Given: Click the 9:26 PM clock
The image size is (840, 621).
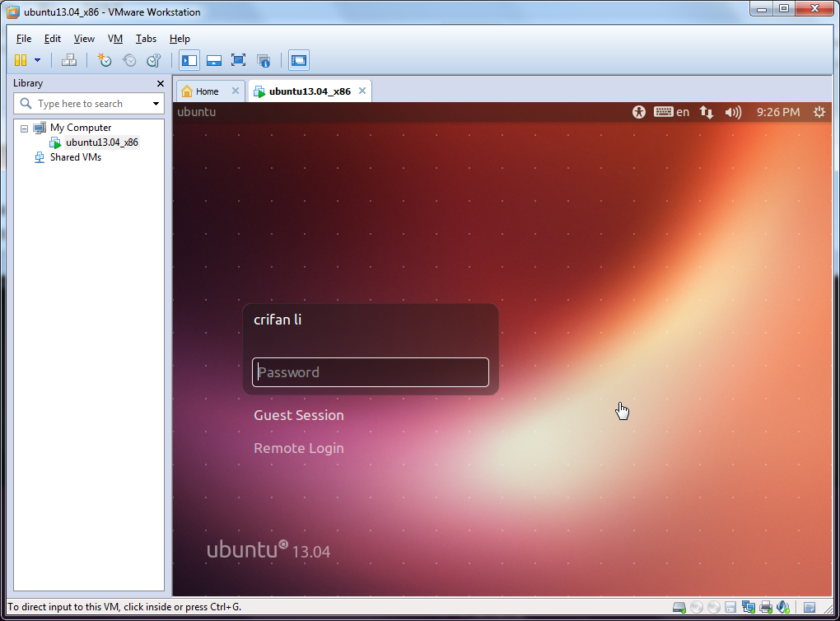Looking at the screenshot, I should [x=778, y=112].
